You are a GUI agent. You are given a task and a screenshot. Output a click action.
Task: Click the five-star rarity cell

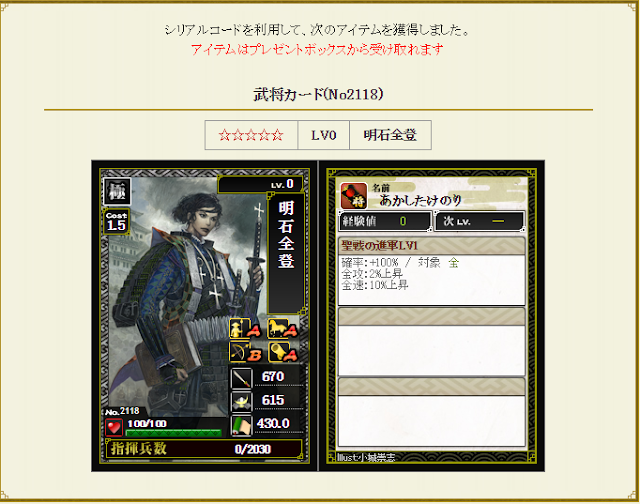(251, 135)
